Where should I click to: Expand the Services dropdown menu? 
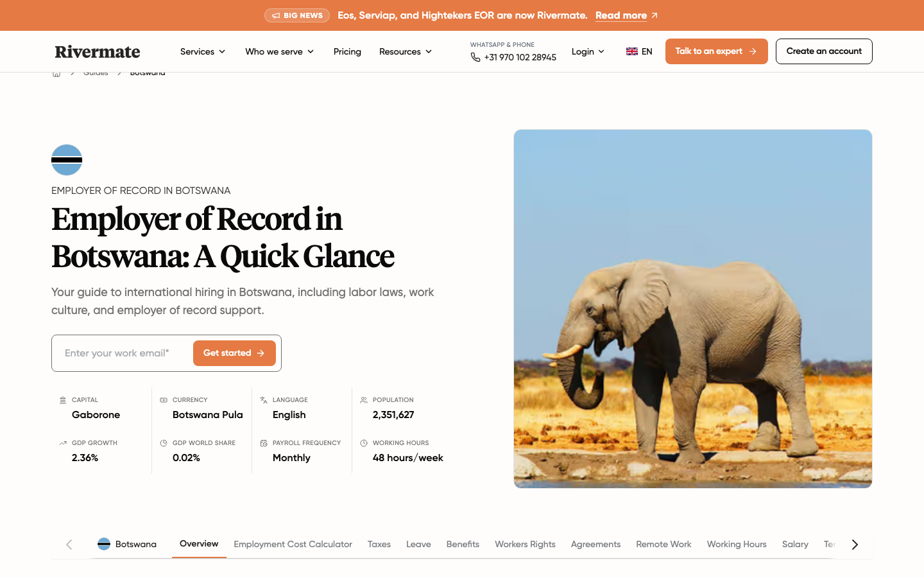tap(203, 51)
